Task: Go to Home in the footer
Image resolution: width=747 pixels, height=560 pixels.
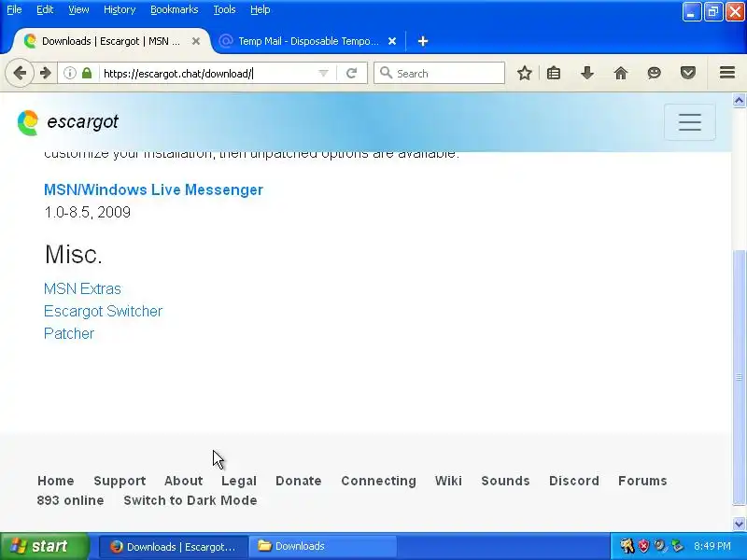Action: click(x=56, y=481)
